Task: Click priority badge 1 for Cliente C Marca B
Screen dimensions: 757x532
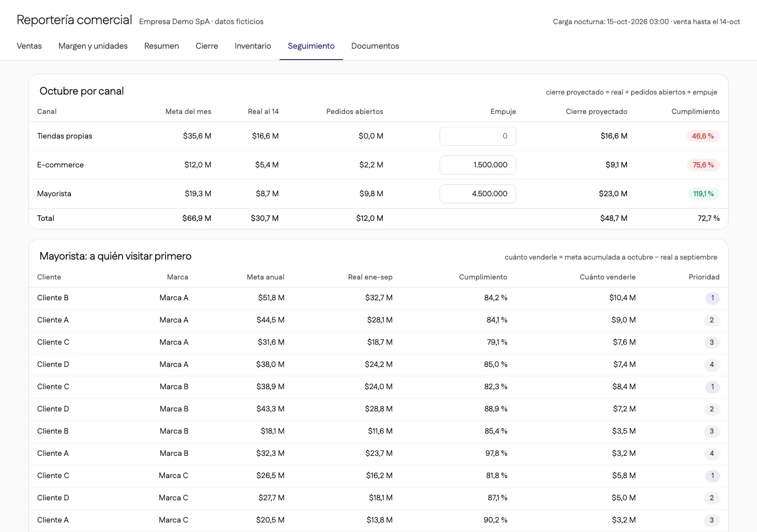Action: pyautogui.click(x=713, y=387)
